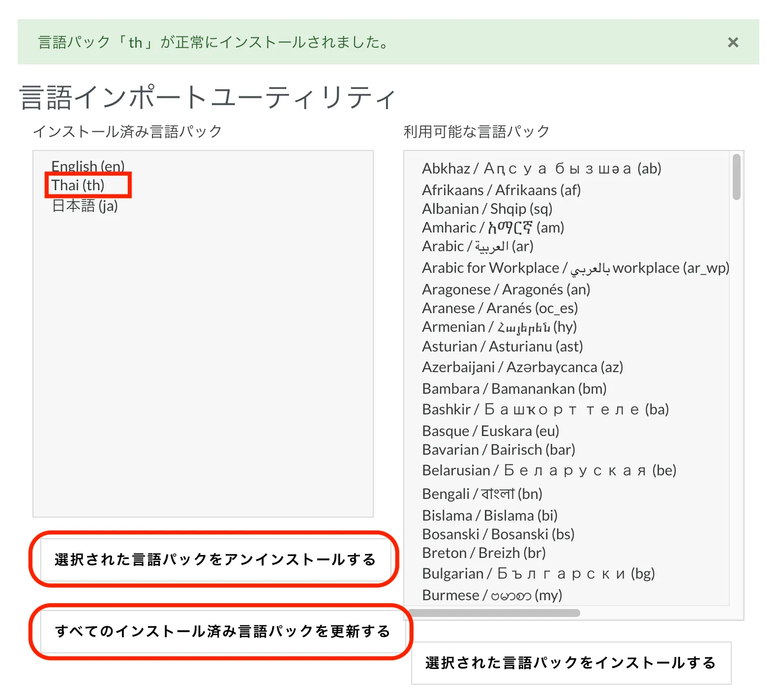Choose Breton / Breizh (br)

point(484,553)
